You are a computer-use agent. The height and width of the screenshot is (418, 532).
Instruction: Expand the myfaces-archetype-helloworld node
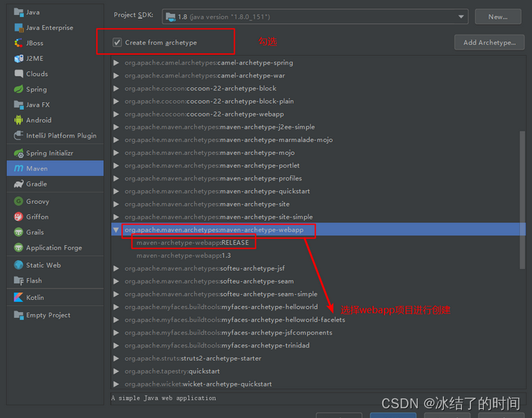pos(116,307)
